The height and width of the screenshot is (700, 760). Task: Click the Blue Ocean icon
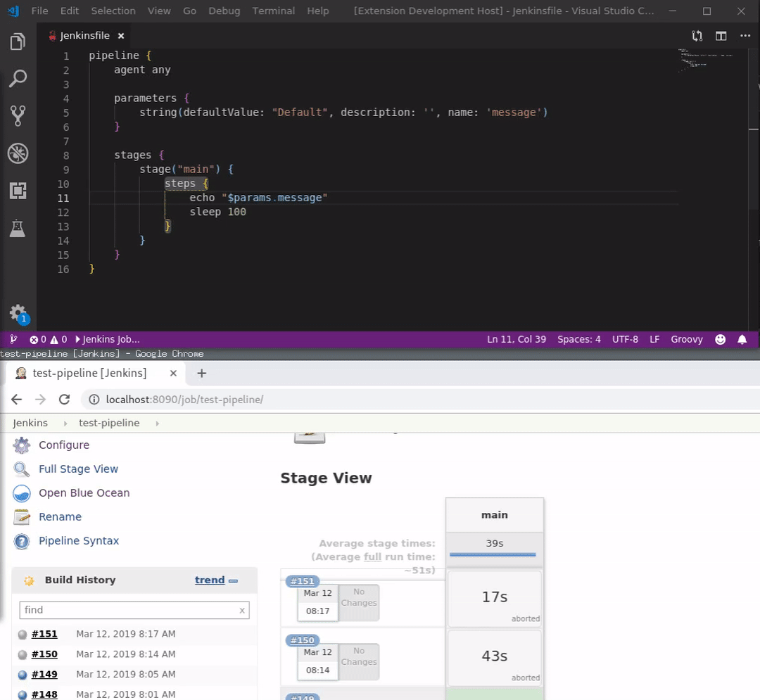[21, 493]
